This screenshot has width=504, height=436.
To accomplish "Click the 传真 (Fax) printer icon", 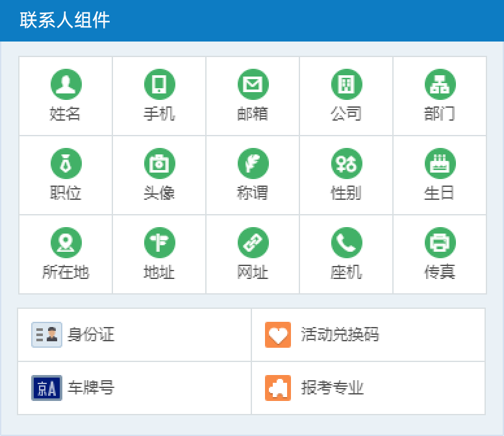I will (x=440, y=243).
